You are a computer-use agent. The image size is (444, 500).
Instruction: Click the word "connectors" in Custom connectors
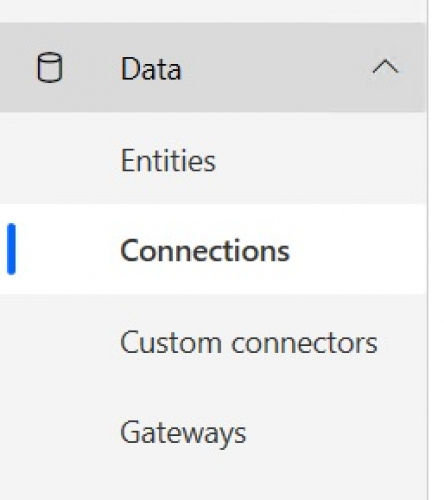point(304,343)
